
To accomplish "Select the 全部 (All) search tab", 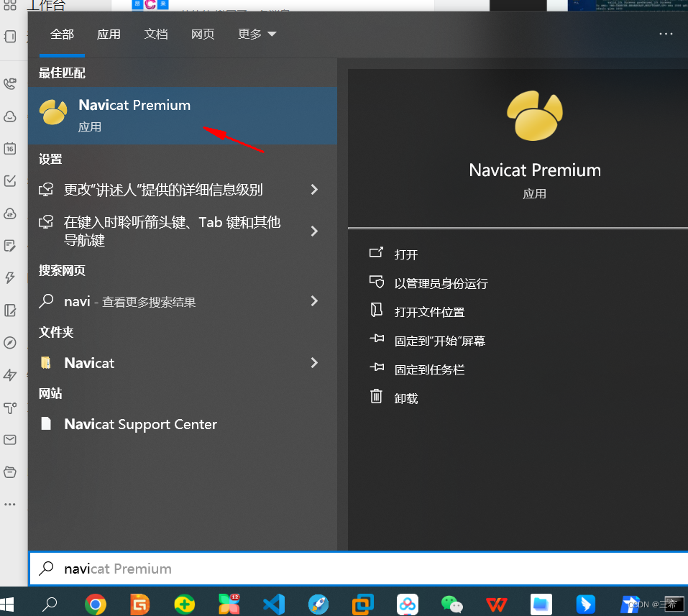I will (62, 35).
